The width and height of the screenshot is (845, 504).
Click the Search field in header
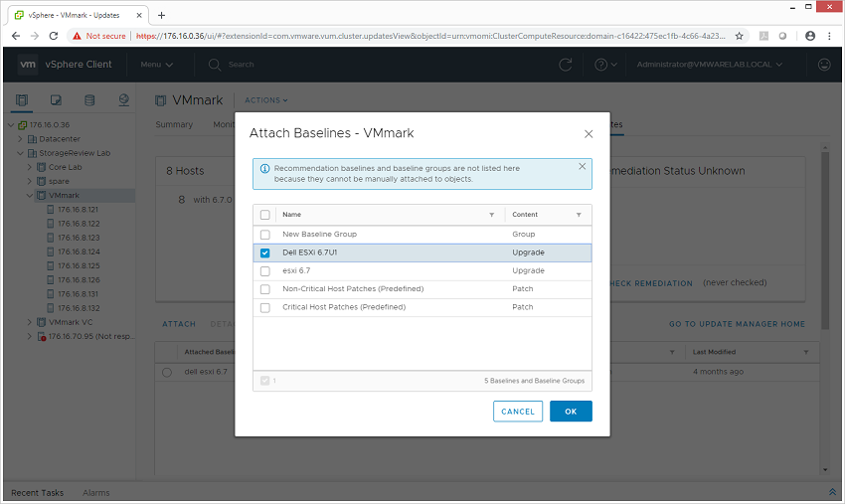pyautogui.click(x=241, y=65)
